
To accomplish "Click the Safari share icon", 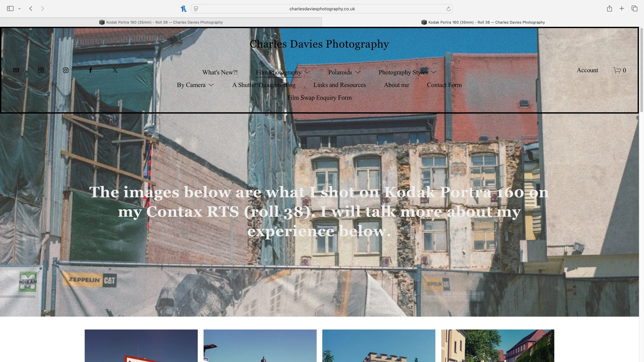I will coord(609,9).
